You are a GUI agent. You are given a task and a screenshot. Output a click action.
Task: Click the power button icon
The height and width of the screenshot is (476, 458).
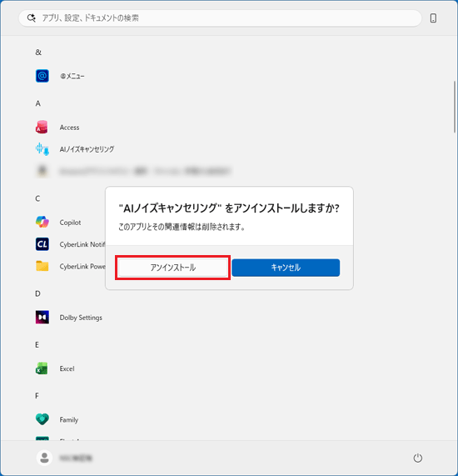[418, 458]
